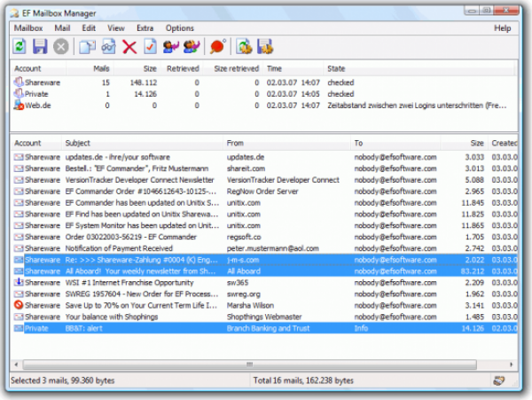This screenshot has height=400, width=532.
Task: Sort mails by the From column header
Action: 286,143
